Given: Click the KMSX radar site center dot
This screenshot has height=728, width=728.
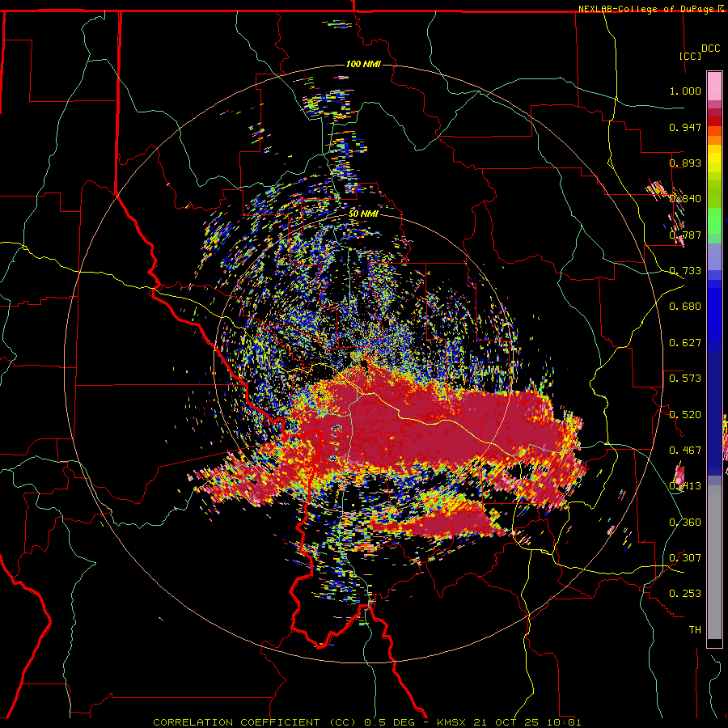Looking at the screenshot, I should [365, 363].
